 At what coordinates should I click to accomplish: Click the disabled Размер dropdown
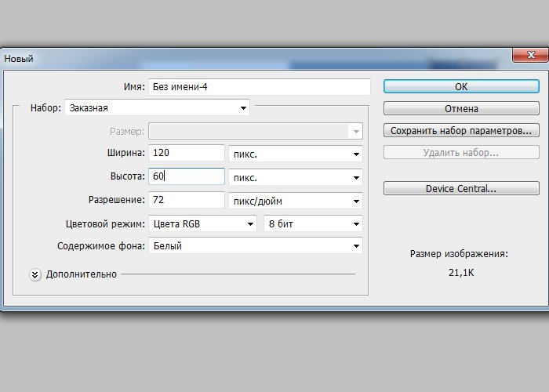255,131
